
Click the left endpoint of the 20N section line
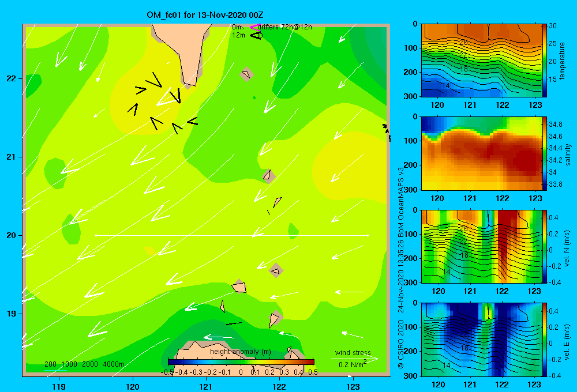96,235
